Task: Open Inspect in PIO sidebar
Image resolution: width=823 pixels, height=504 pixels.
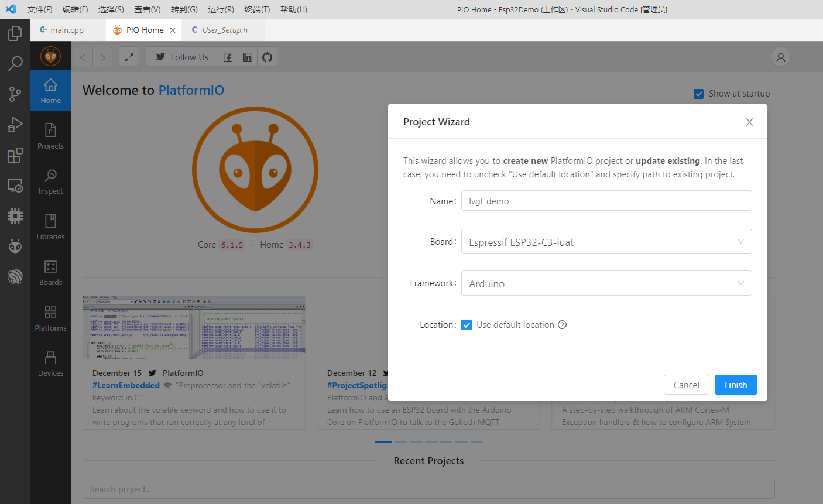Action: tap(51, 181)
